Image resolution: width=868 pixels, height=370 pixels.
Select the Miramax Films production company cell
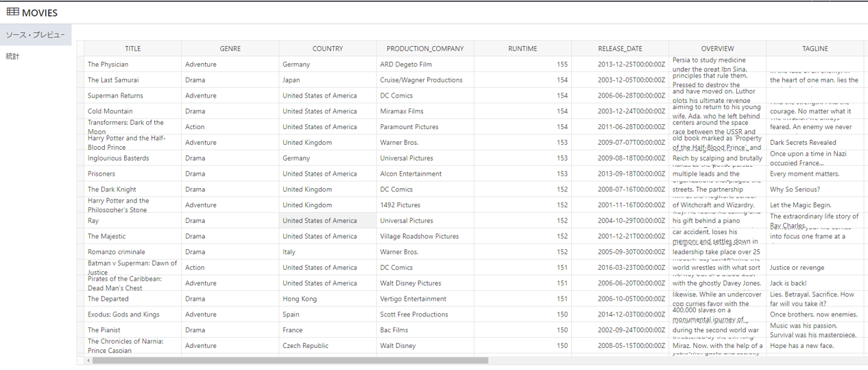(402, 111)
